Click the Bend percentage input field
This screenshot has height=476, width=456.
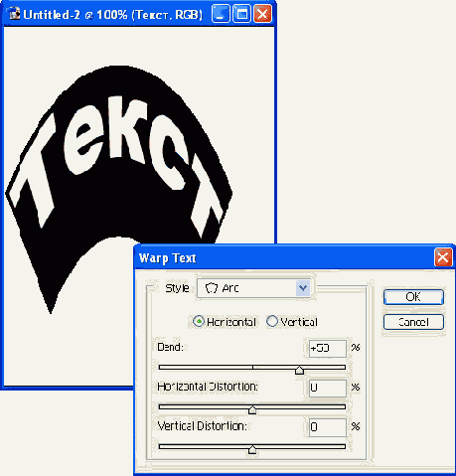[328, 348]
